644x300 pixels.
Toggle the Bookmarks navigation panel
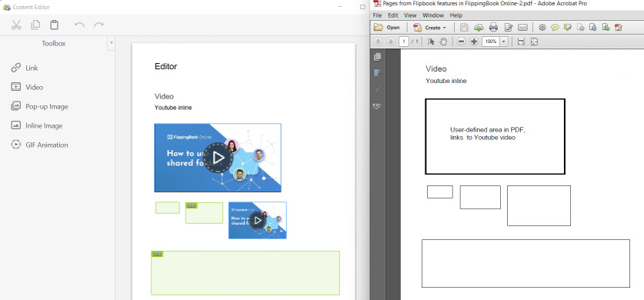coord(377,73)
